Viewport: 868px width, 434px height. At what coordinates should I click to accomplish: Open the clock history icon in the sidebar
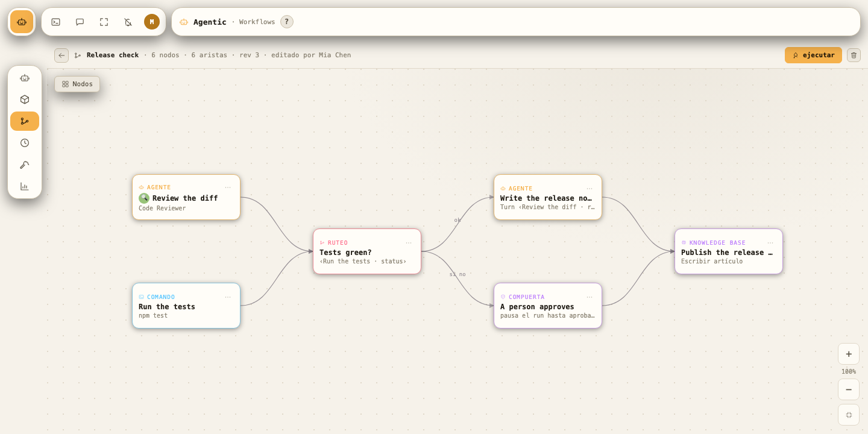coord(25,143)
